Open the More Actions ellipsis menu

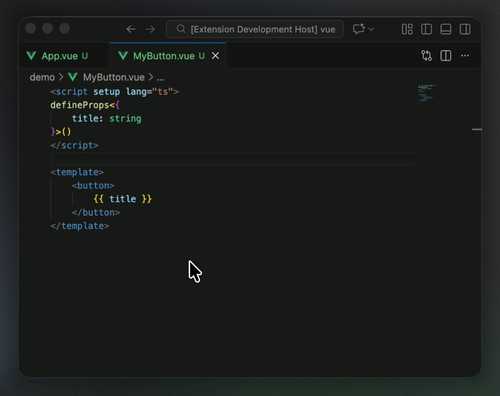[465, 56]
